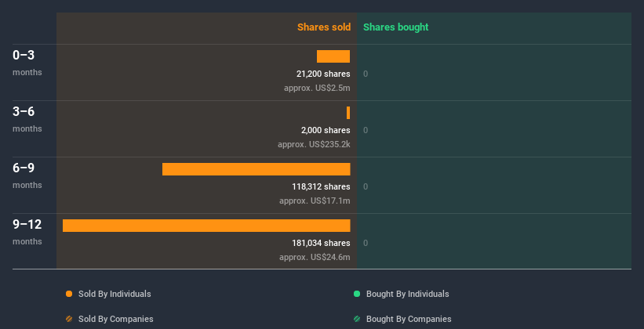
Task: Toggle the Sold By Individuals legend label
Action: pos(115,294)
